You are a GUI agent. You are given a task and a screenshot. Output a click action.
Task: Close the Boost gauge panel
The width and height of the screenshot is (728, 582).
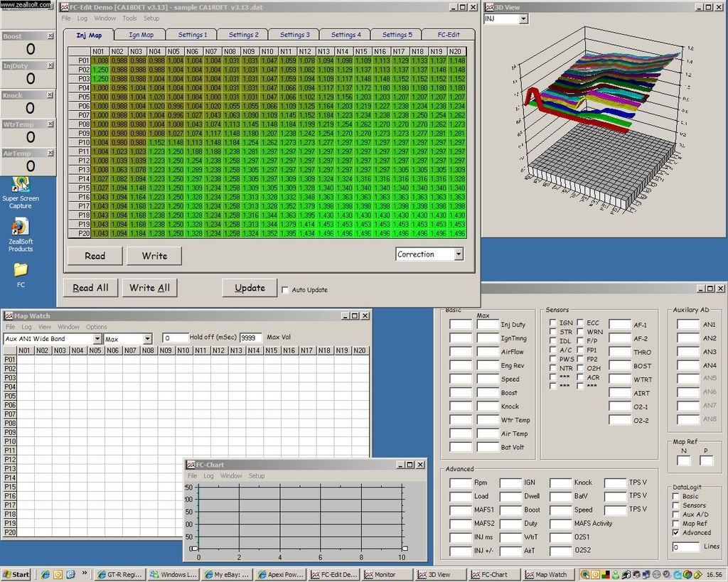pos(50,36)
